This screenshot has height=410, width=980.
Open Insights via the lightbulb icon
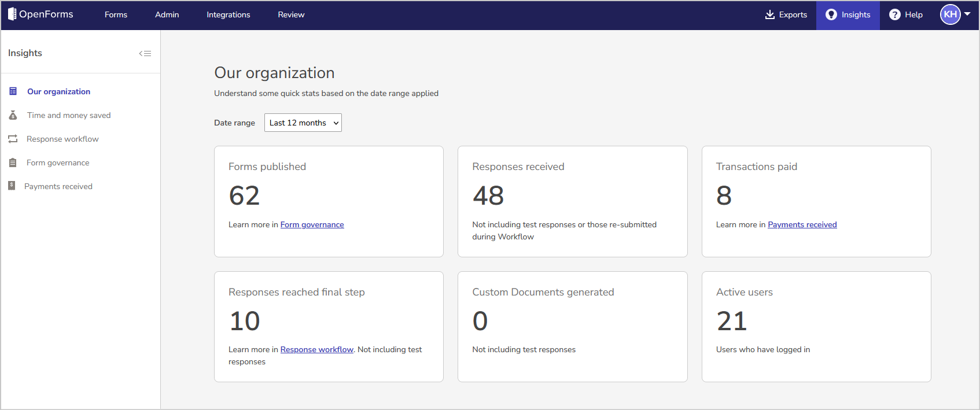click(x=831, y=14)
